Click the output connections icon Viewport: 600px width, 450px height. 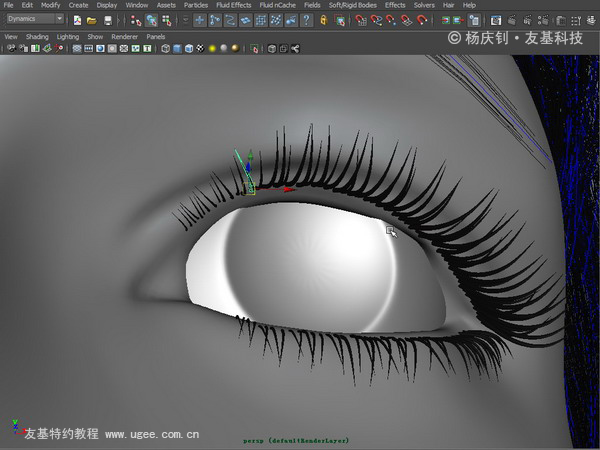(458, 20)
